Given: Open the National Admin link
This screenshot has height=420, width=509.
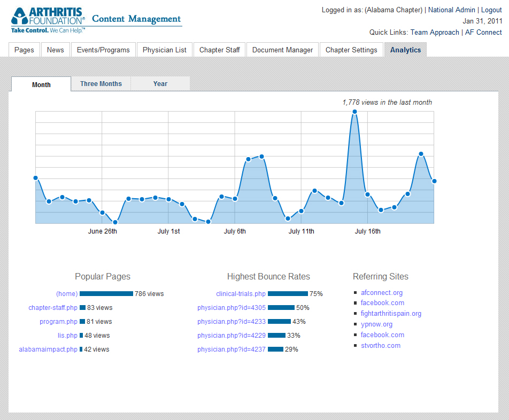Looking at the screenshot, I should click(x=452, y=10).
